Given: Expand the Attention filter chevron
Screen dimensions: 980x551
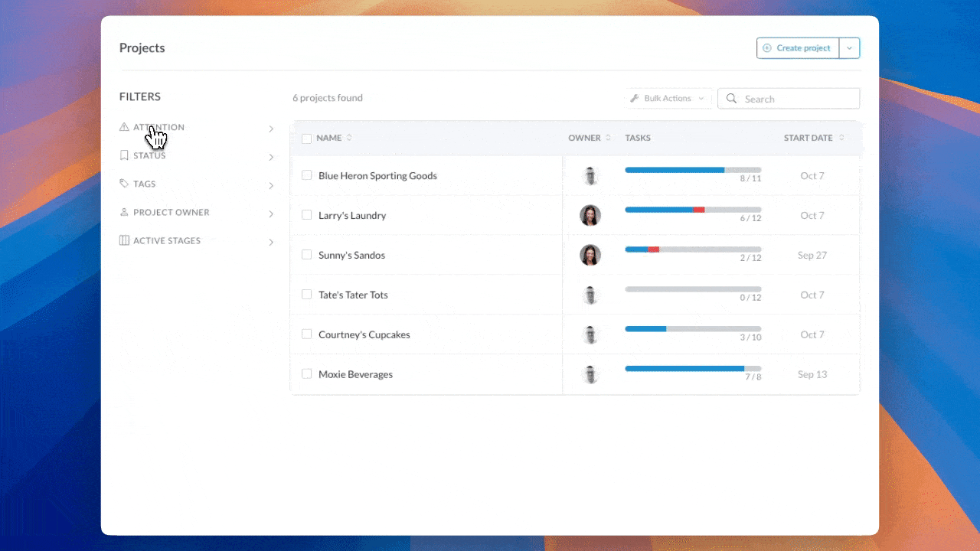Looking at the screenshot, I should coord(271,129).
